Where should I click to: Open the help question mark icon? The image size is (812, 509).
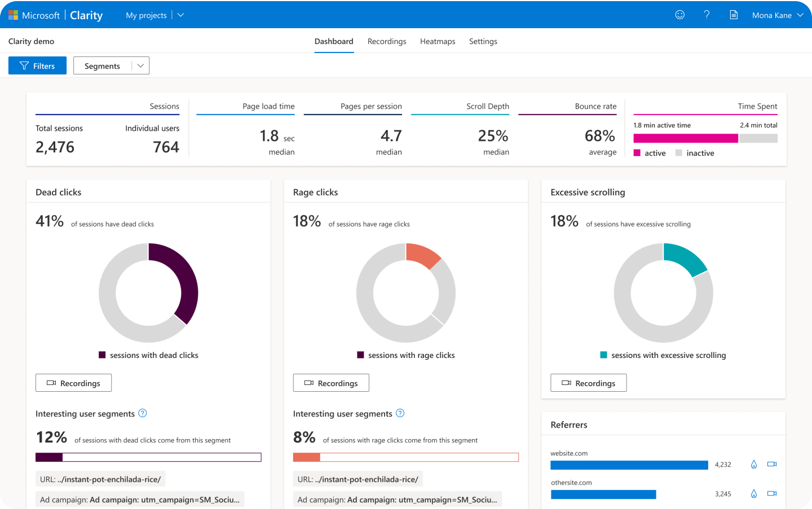click(707, 15)
